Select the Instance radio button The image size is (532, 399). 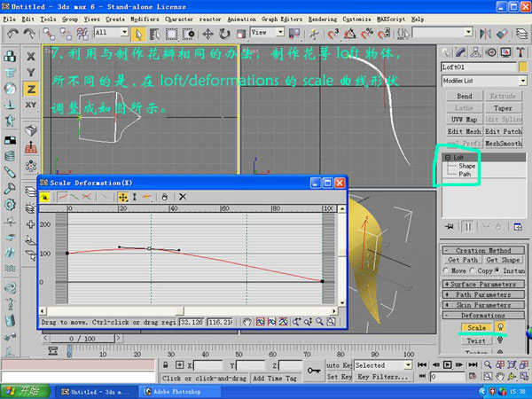[x=497, y=270]
